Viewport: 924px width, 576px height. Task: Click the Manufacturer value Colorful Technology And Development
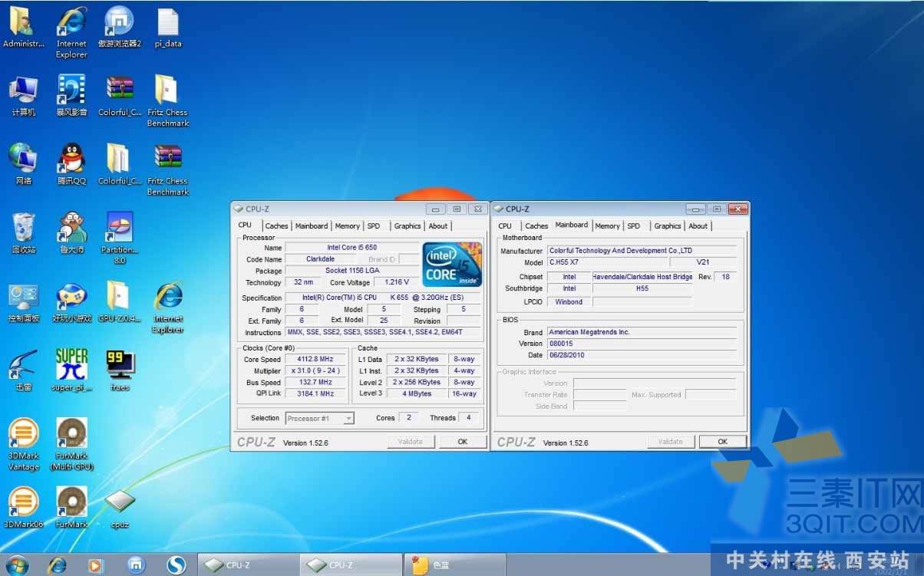click(641, 251)
